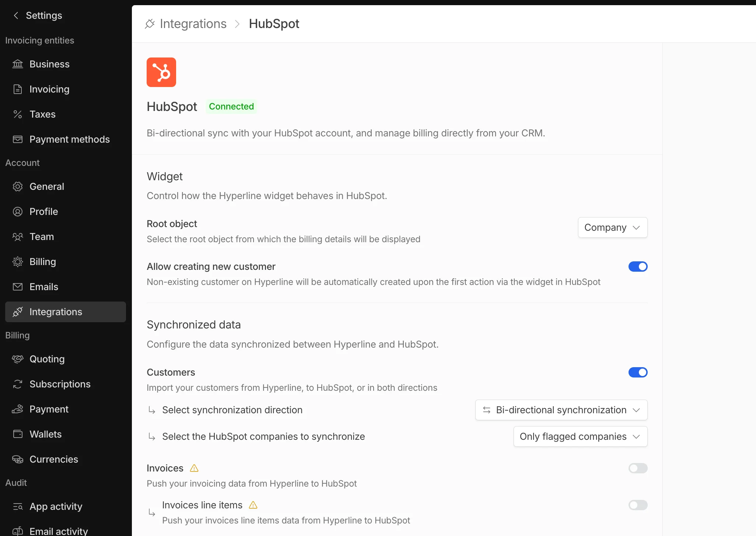756x536 pixels.
Task: Enable the Invoices line items toggle
Action: (638, 505)
